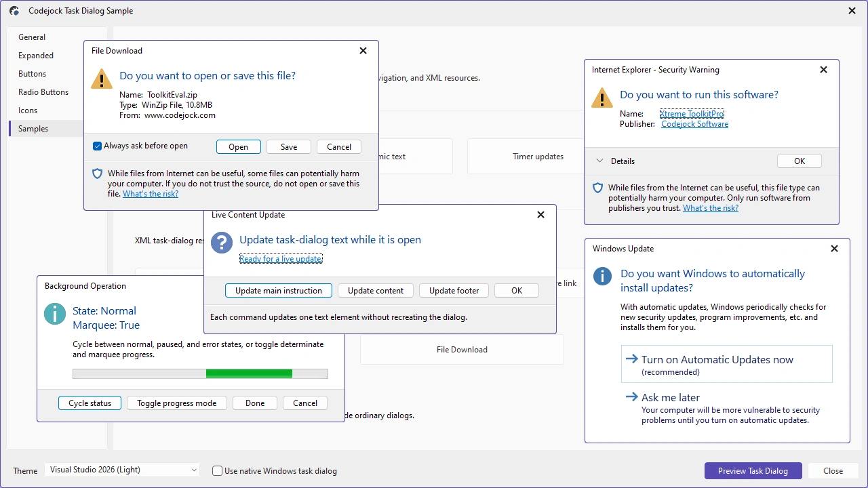Click the info icon in Windows Update dialog

[x=603, y=277]
